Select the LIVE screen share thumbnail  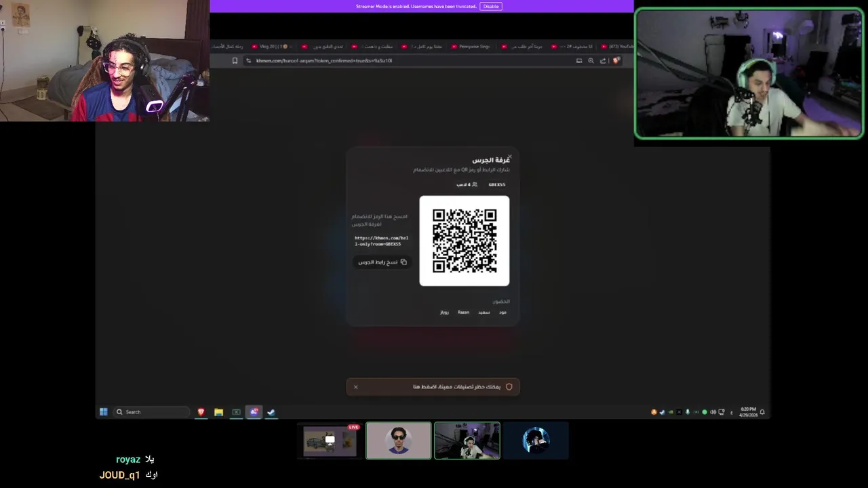point(330,441)
